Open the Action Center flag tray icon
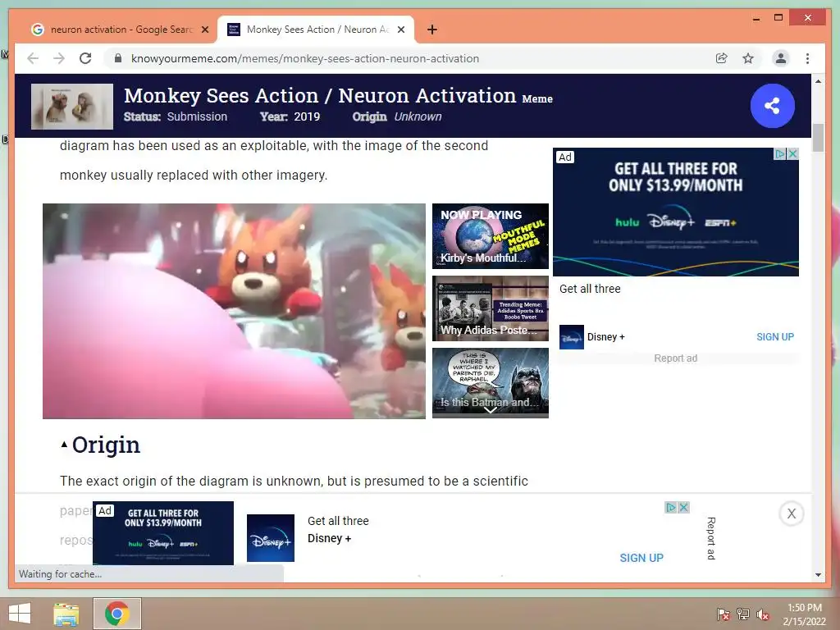 (724, 614)
